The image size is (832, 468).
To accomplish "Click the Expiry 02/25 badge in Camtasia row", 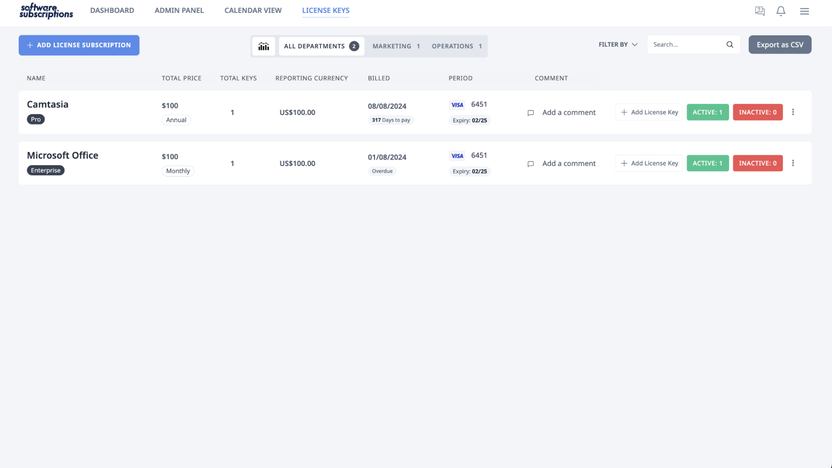I will coord(470,120).
